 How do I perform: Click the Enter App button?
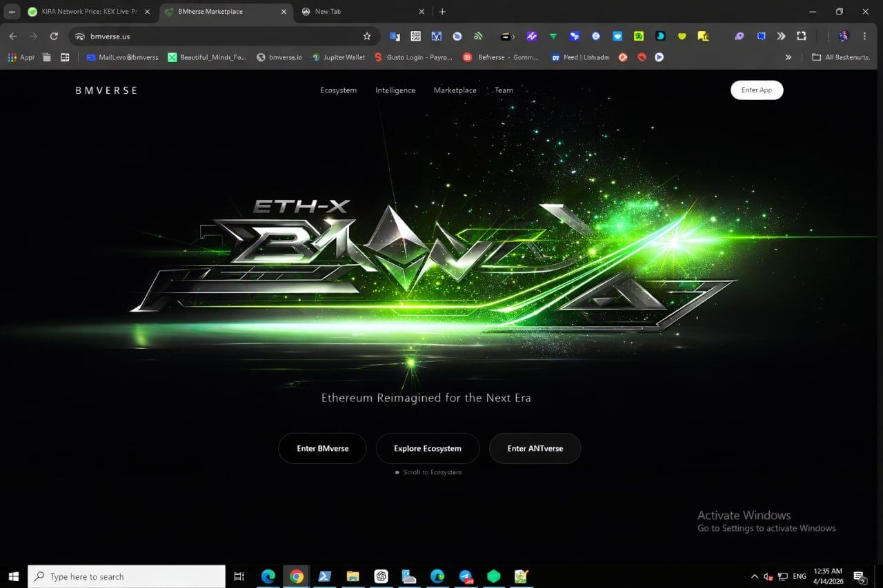click(x=757, y=90)
